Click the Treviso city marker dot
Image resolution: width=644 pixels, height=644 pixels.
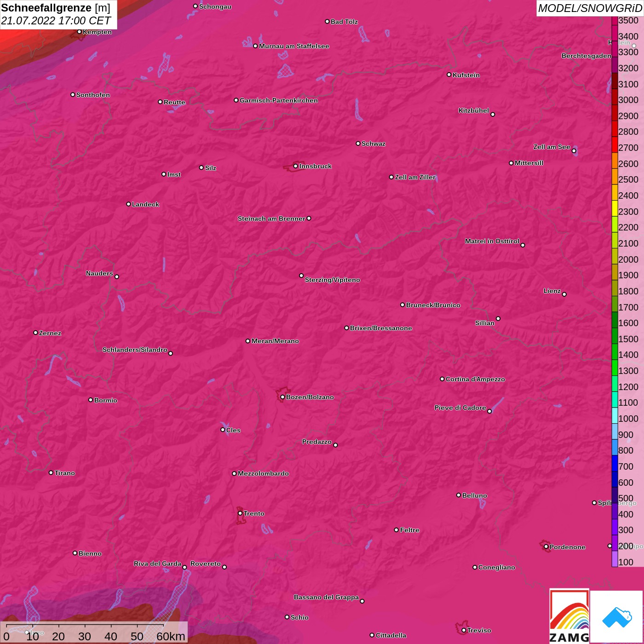464,630
